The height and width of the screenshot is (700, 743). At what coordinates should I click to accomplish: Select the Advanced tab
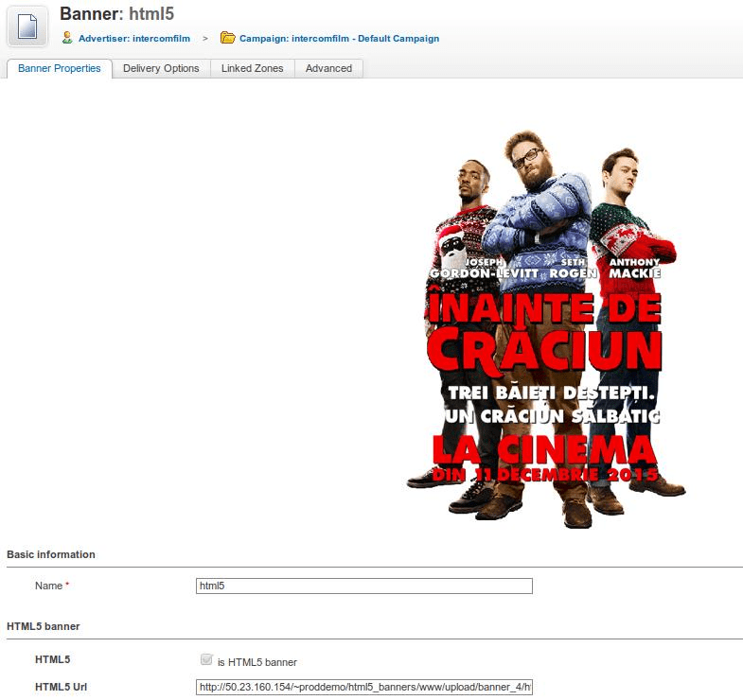(328, 68)
